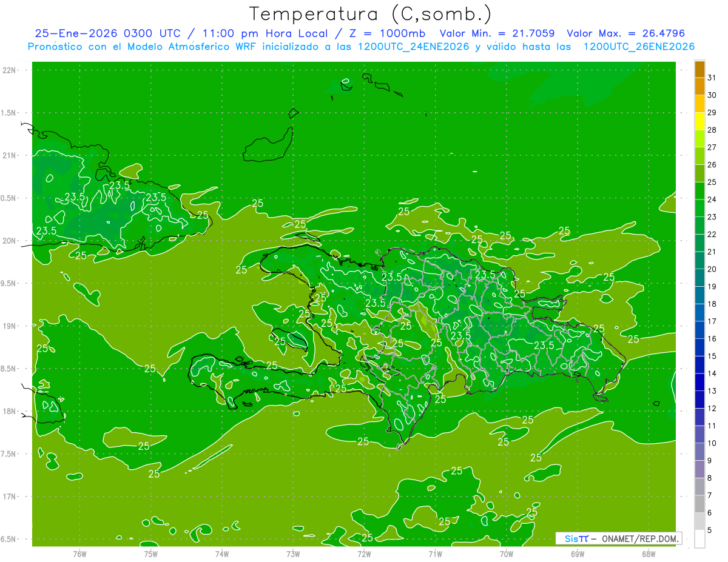Click the "20" label on the color bar

[x=712, y=269]
